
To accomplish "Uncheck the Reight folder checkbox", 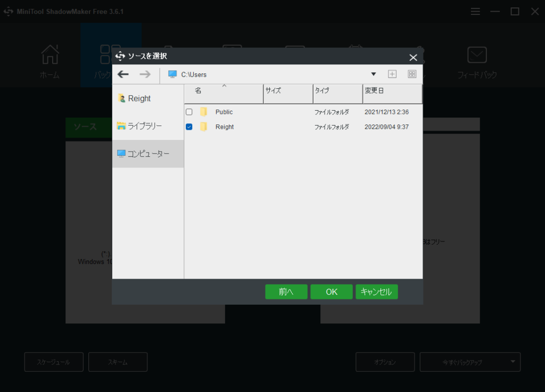I will point(189,127).
